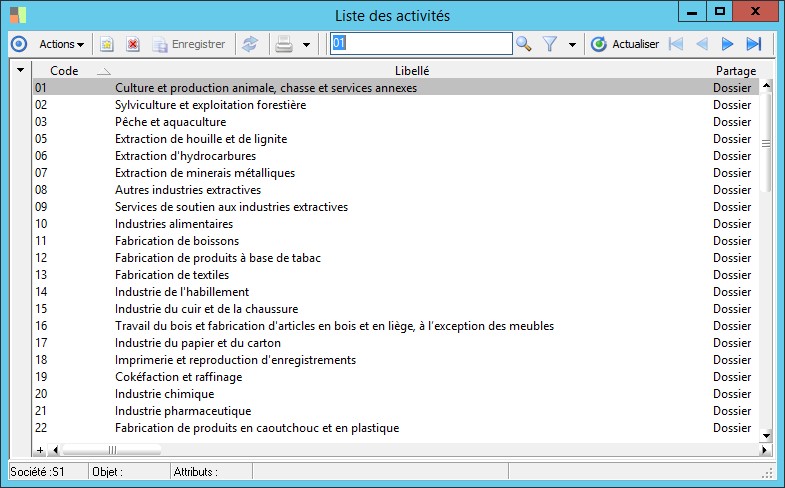Click the funnel filter icon
Image resolution: width=785 pixels, height=488 pixels.
pos(550,44)
